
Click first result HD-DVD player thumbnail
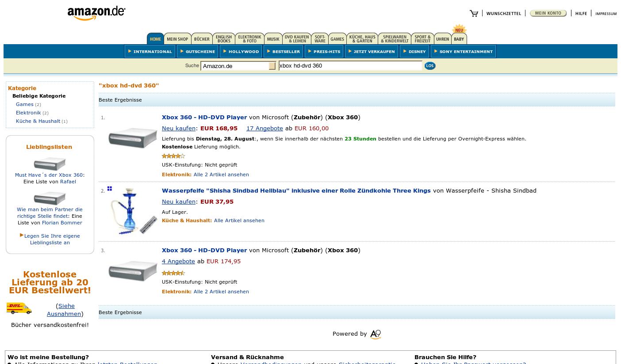point(133,138)
